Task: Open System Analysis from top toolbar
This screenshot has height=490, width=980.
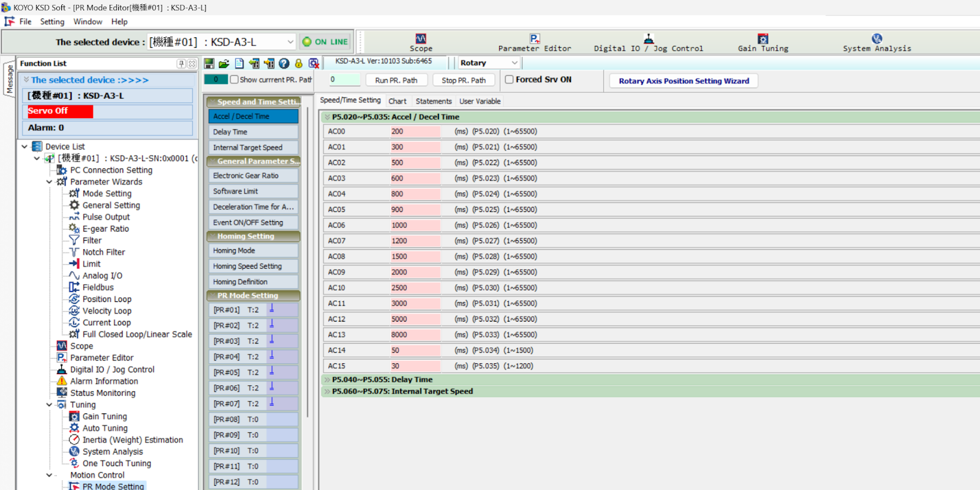Action: 877,43
